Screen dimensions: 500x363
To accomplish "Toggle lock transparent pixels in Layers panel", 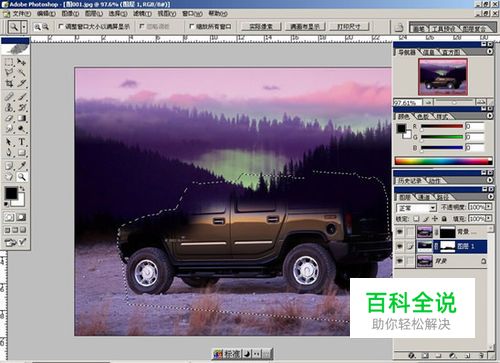I will [x=416, y=219].
